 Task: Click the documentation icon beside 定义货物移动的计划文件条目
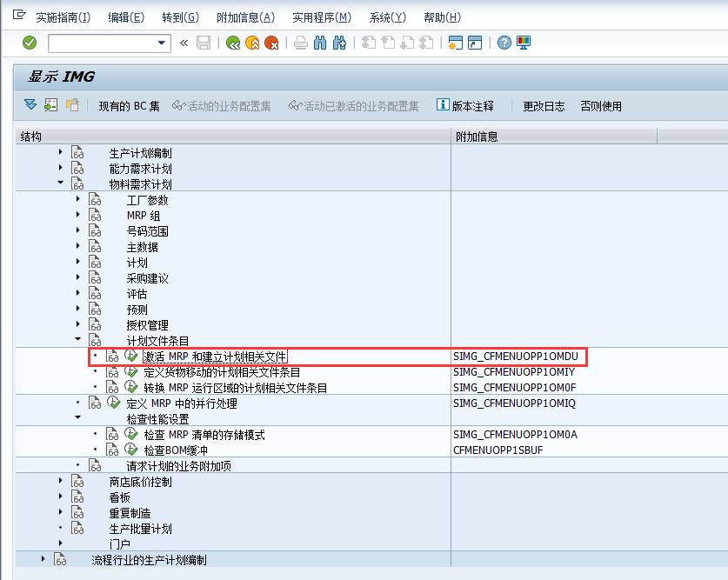pyautogui.click(x=113, y=371)
